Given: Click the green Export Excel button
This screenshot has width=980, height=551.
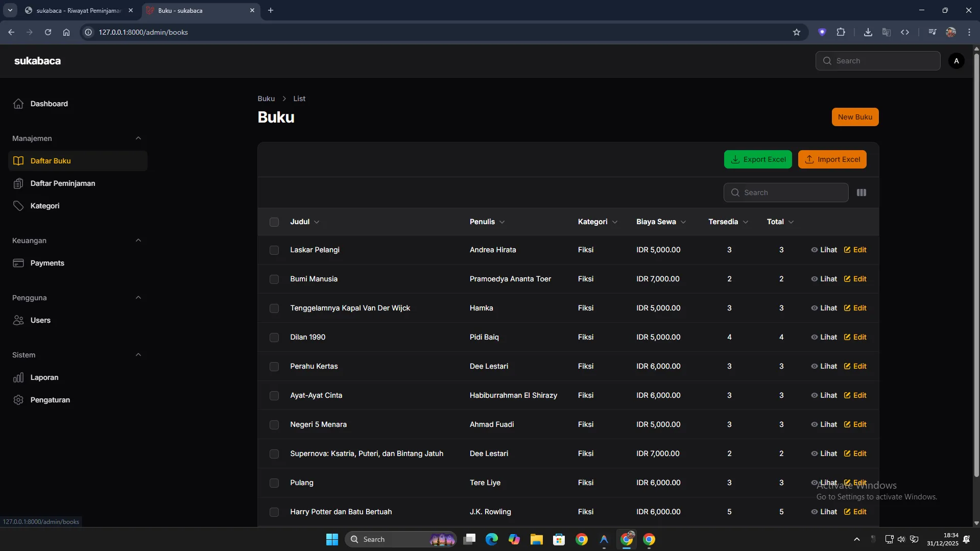Looking at the screenshot, I should [757, 159].
